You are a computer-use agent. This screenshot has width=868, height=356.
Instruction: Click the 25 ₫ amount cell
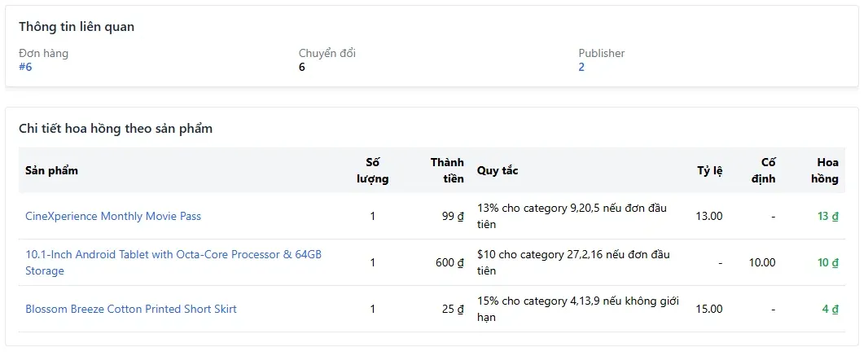pyautogui.click(x=453, y=309)
